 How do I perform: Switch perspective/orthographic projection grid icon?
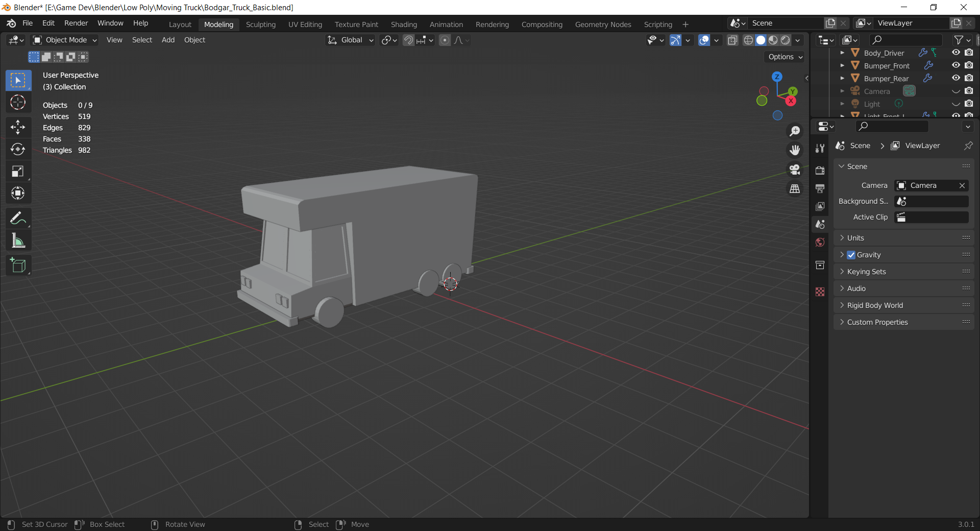795,189
